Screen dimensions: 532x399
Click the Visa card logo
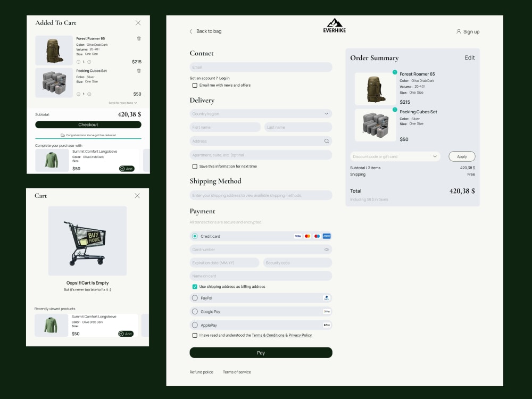point(297,236)
